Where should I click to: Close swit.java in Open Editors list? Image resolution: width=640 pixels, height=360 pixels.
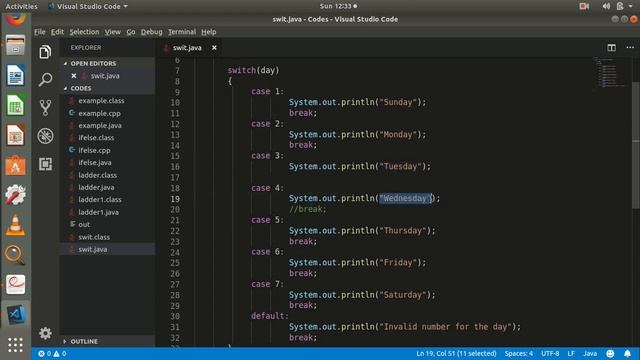coord(73,76)
